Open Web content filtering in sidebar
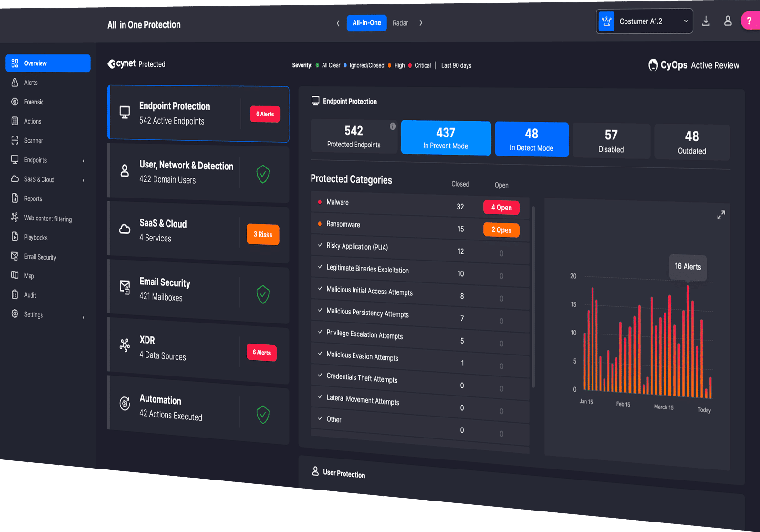 [x=47, y=219]
